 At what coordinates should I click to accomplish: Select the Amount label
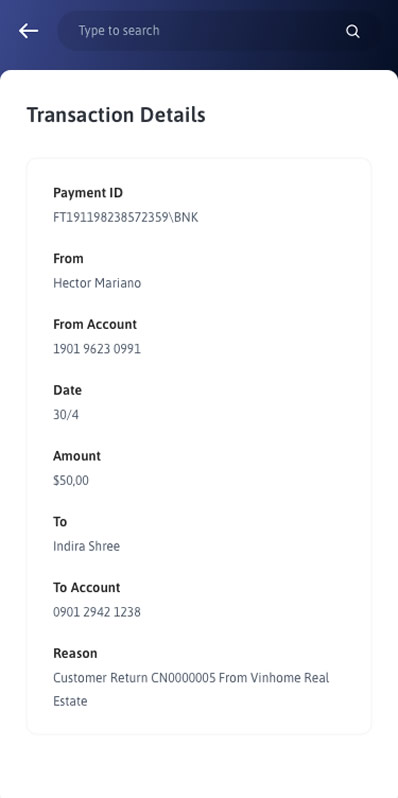(77, 456)
